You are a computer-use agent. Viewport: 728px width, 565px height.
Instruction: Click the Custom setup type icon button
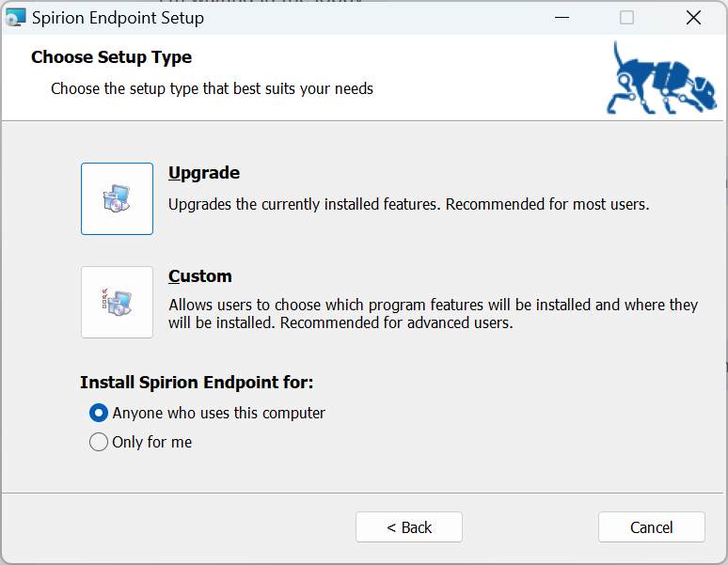click(x=117, y=302)
